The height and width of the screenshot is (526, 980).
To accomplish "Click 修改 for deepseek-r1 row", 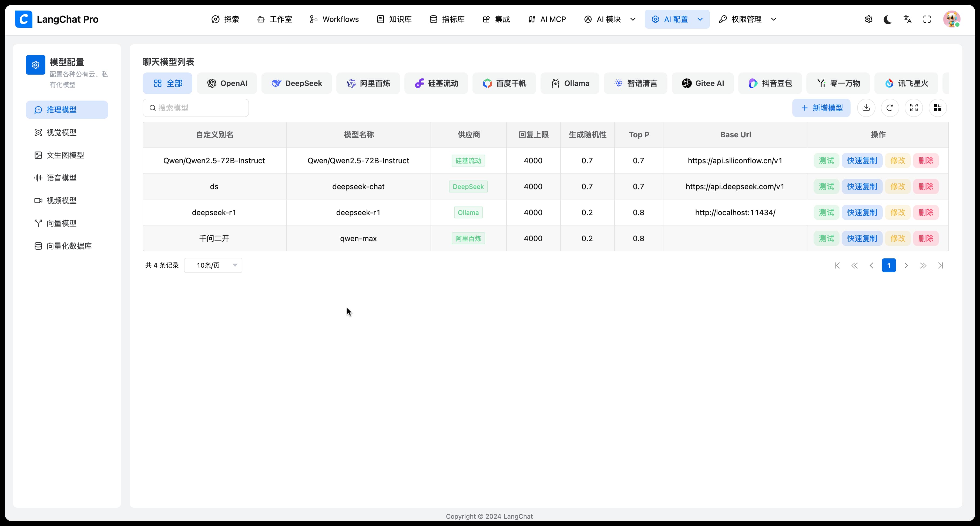I will click(x=898, y=212).
